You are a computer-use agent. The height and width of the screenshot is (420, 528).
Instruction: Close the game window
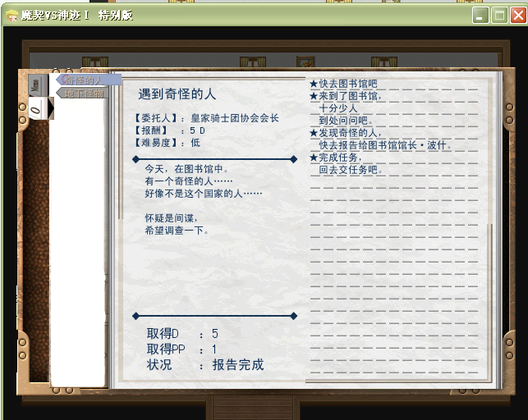(518, 16)
